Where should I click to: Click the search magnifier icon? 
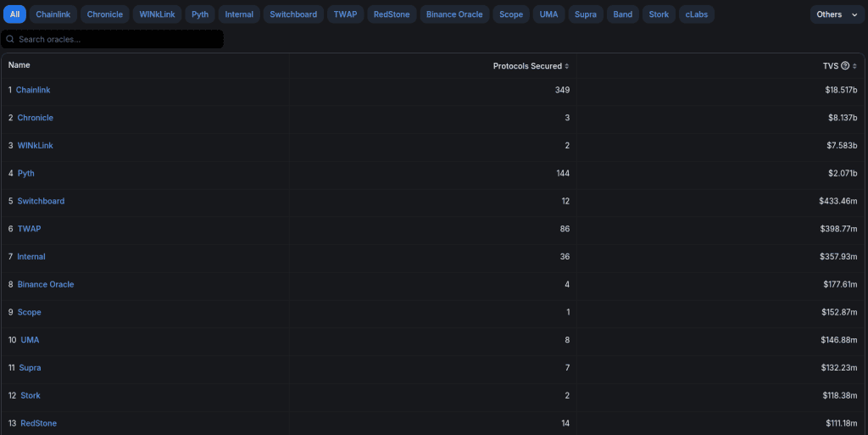(10, 39)
